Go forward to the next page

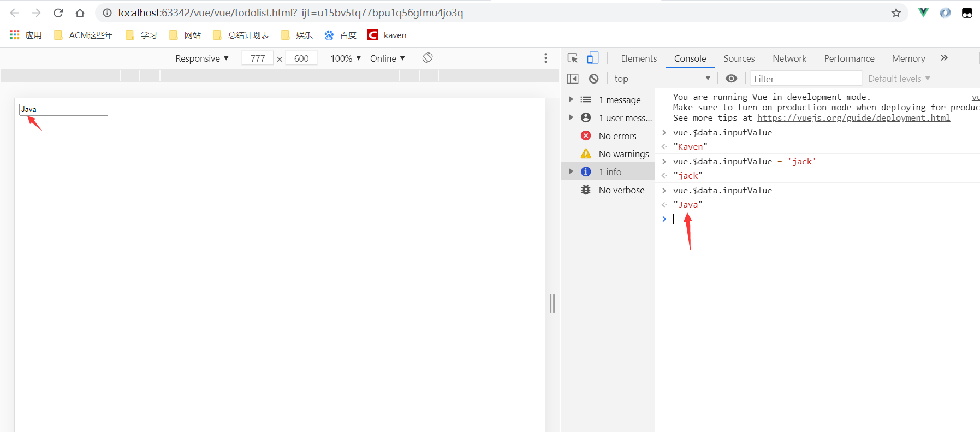point(36,13)
